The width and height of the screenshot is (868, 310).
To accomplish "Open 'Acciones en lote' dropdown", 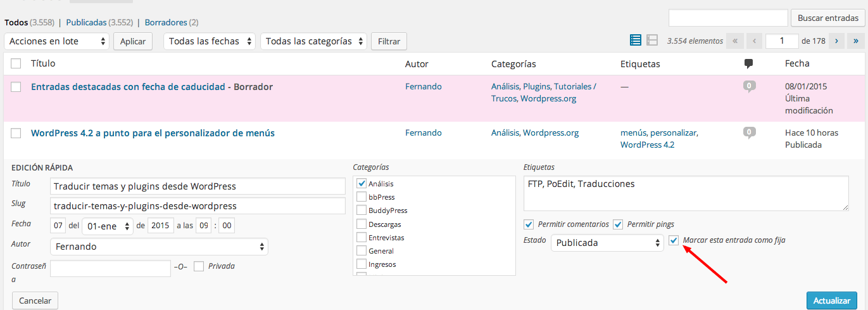I will pos(57,41).
